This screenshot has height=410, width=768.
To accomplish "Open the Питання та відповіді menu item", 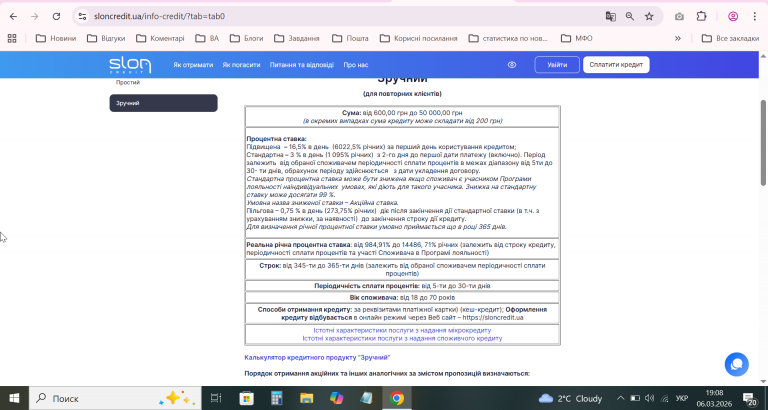I will [302, 65].
